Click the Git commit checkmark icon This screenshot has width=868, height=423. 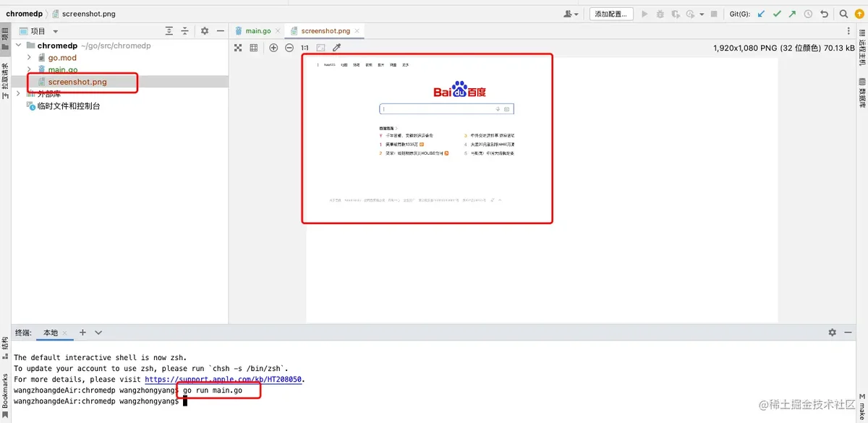point(777,14)
